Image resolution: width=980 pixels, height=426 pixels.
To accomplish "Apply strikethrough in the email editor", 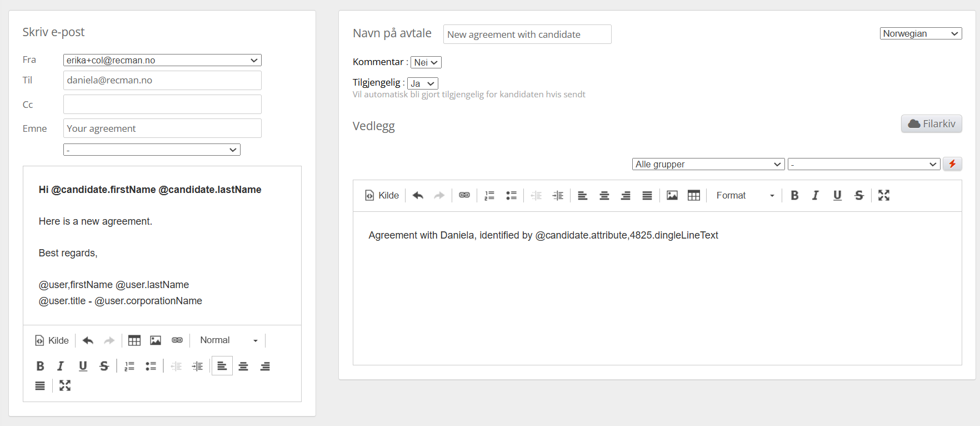I will (x=104, y=366).
